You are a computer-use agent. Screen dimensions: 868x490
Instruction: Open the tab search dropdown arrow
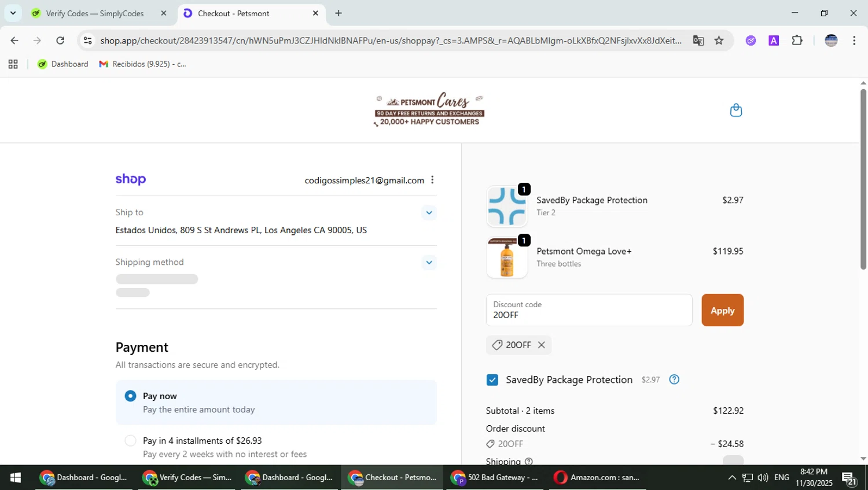pyautogui.click(x=13, y=13)
